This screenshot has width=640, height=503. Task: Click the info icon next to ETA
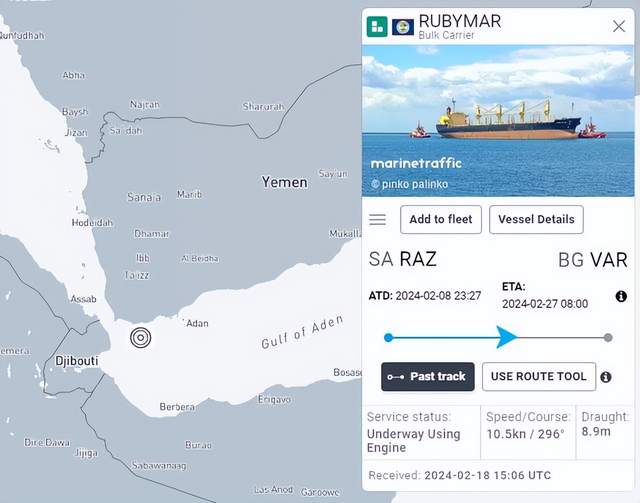point(621,297)
